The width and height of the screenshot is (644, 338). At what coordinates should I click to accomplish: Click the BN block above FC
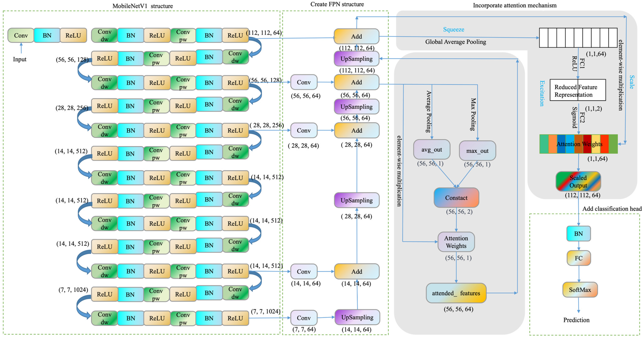point(579,234)
